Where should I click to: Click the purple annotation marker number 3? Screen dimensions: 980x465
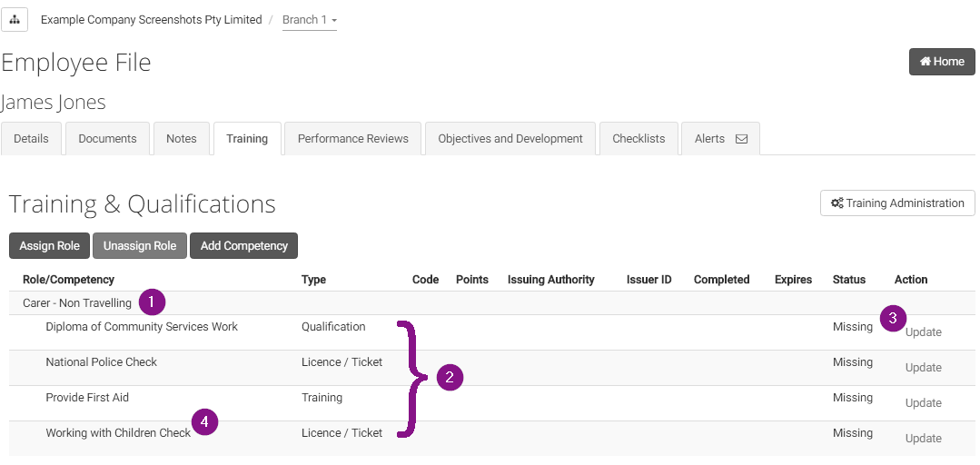point(893,318)
